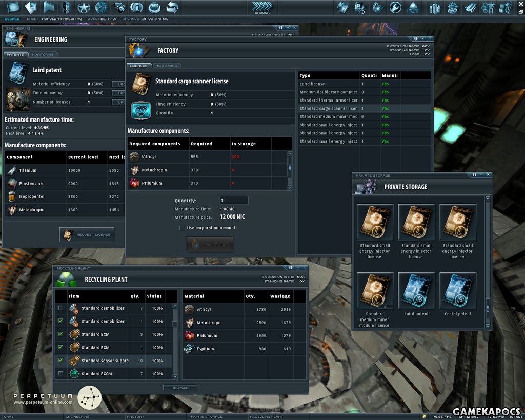The height and width of the screenshot is (420, 525).
Task: Click the UNDOCK chevron icon
Action: (x=262, y=7)
